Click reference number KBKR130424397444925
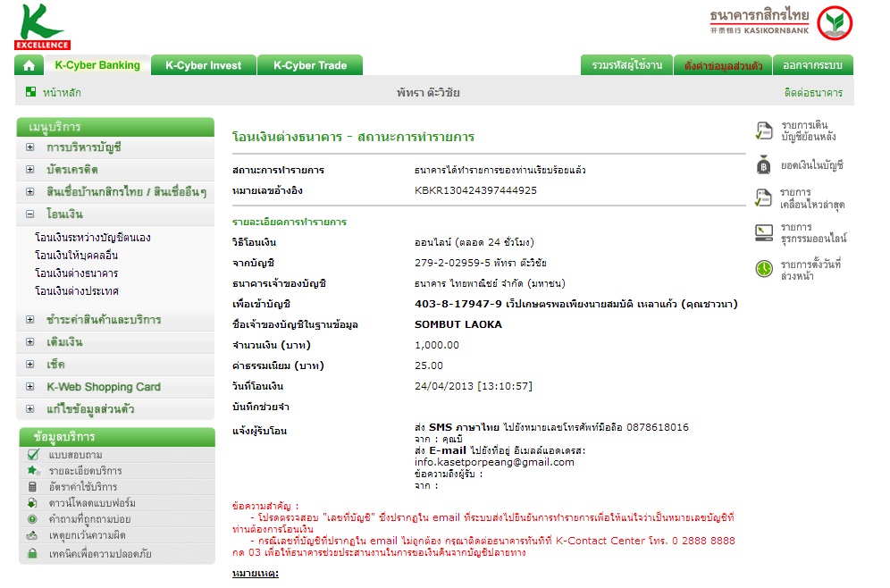 coord(475,190)
